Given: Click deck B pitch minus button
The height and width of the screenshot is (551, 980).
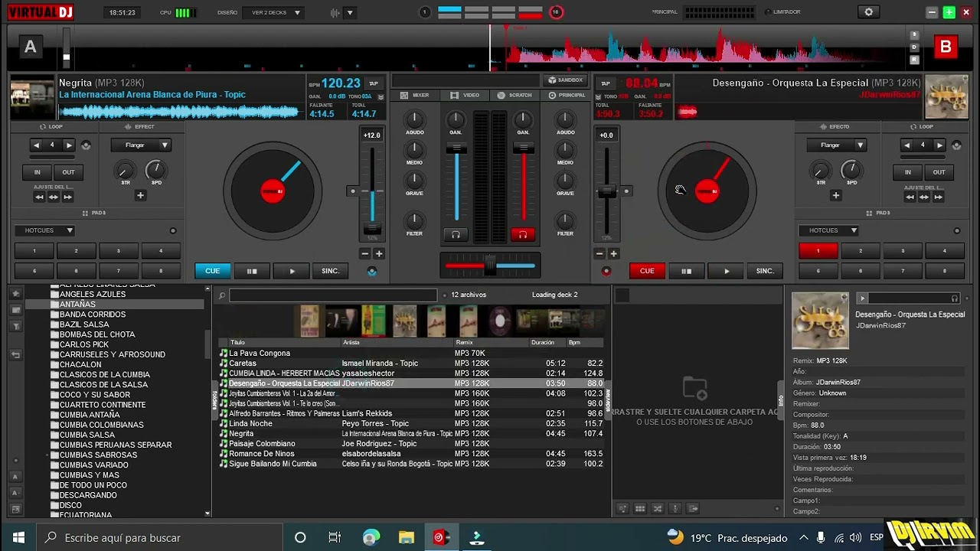Looking at the screenshot, I should pos(599,253).
